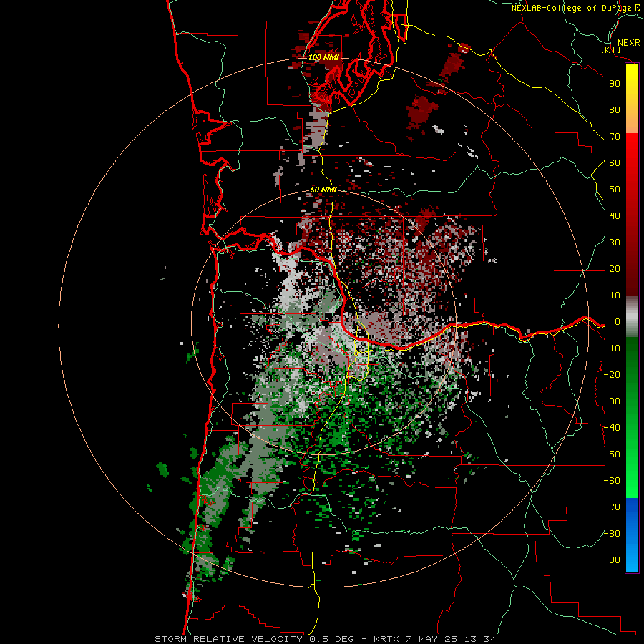Click the "-50" scale value
Viewport: 644px width, 644px height.
point(612,454)
